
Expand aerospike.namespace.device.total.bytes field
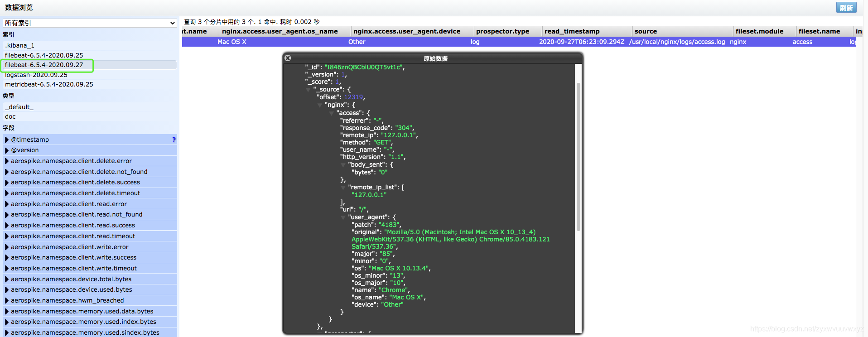tap(7, 279)
